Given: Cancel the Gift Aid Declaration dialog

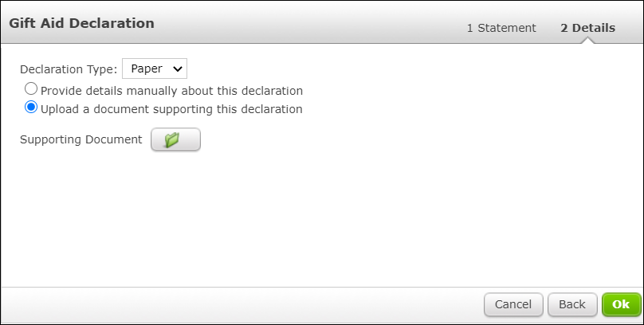Looking at the screenshot, I should coord(513,304).
